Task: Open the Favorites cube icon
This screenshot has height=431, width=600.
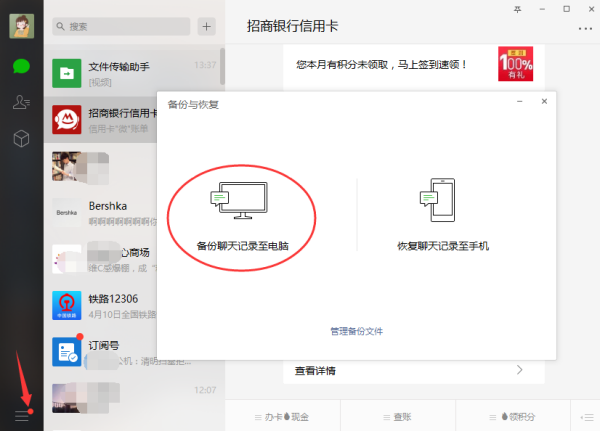Action: pyautogui.click(x=21, y=139)
